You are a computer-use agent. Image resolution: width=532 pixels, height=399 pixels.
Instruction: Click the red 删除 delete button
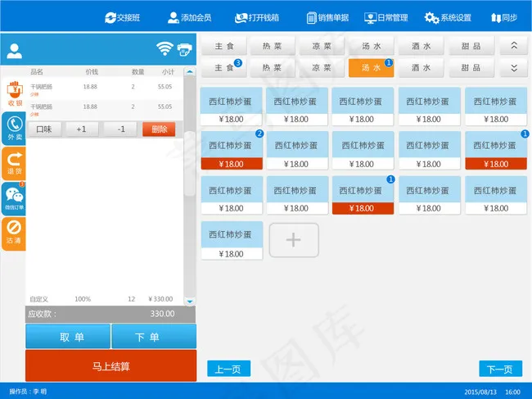(x=159, y=129)
